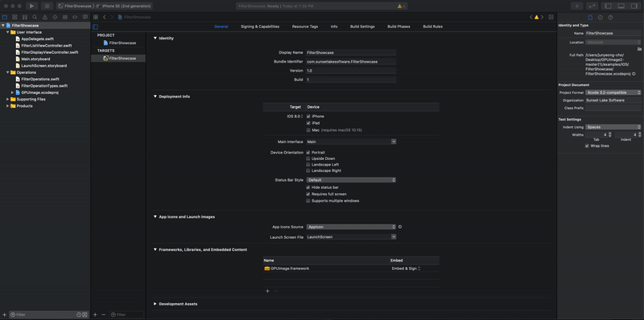The height and width of the screenshot is (320, 644).
Task: Enable Upside Down orientation
Action: pos(308,158)
